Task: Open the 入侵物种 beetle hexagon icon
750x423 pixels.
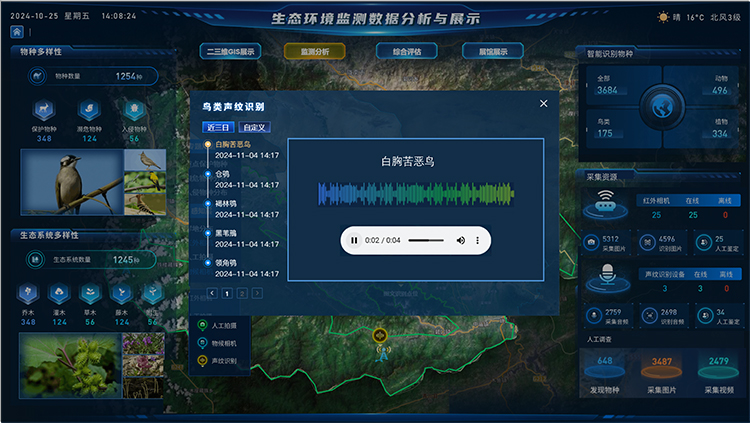Action: click(x=134, y=109)
